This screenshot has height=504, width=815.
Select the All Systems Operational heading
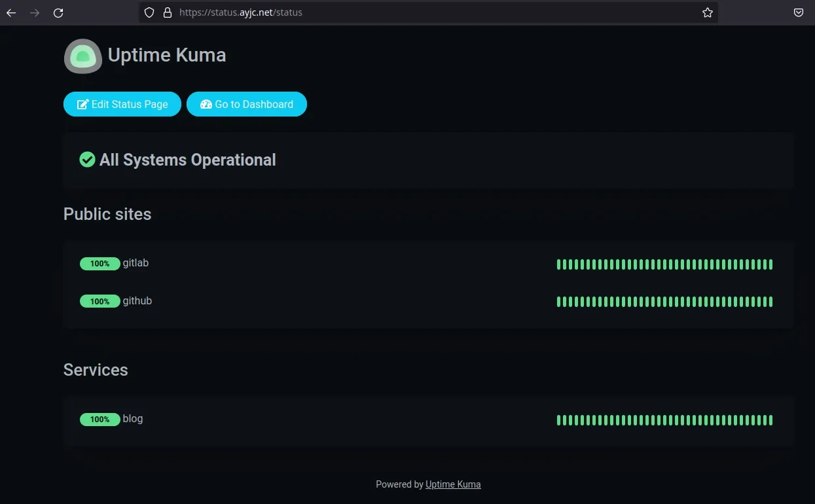188,160
